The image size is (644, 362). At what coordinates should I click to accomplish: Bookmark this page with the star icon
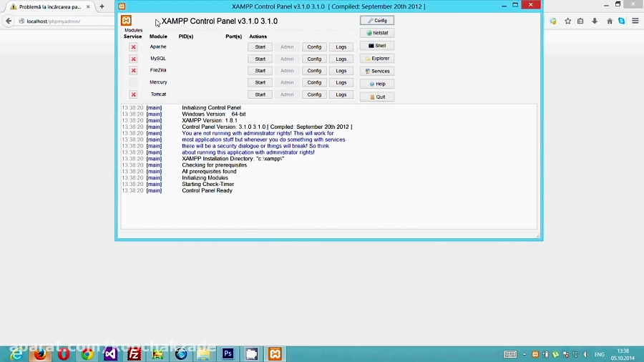tap(567, 21)
